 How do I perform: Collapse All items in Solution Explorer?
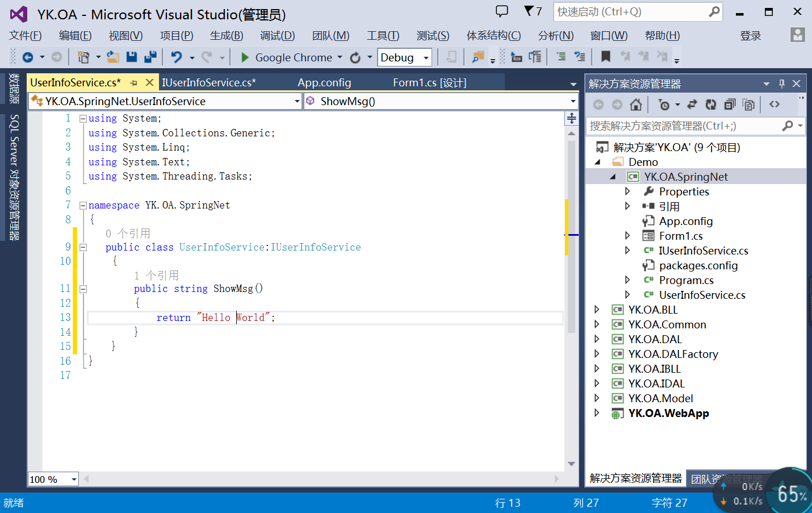click(x=730, y=105)
